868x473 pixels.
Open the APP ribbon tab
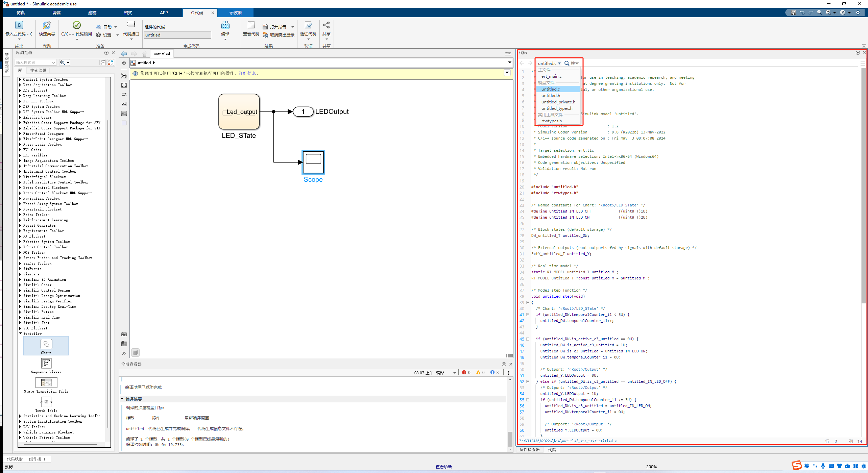point(164,13)
